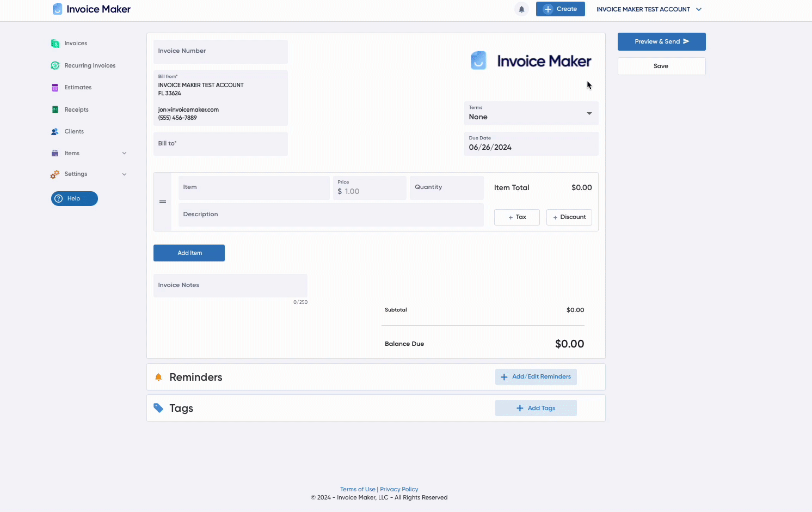
Task: Click the Recurring Invoices sidebar icon
Action: [55, 65]
